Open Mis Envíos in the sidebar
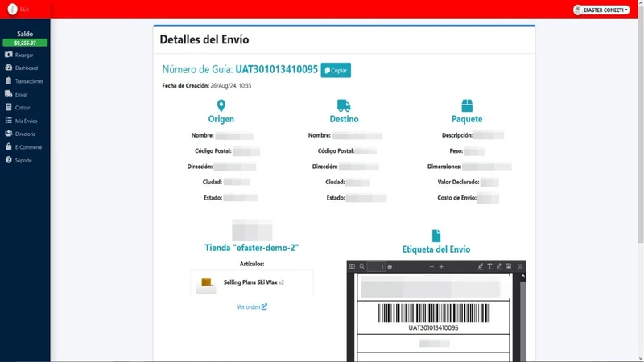 point(25,121)
